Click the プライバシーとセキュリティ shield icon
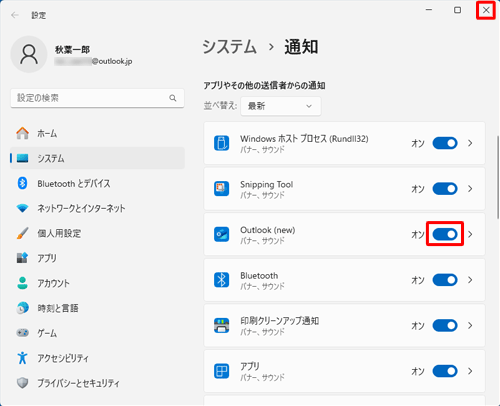The height and width of the screenshot is (406, 500). [x=22, y=383]
